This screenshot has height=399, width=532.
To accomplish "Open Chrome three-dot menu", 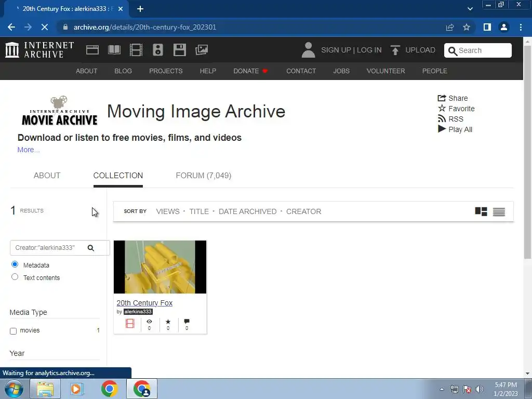I will (x=521, y=27).
